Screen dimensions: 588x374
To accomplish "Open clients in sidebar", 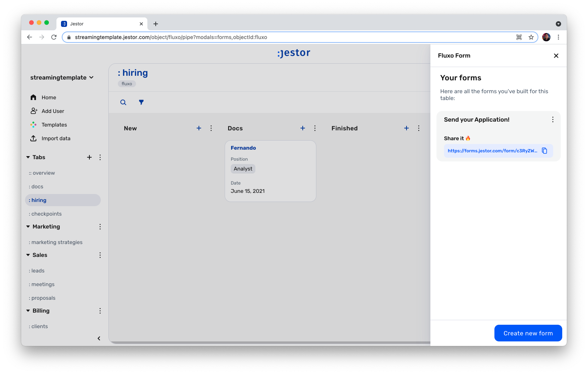I will (63, 326).
